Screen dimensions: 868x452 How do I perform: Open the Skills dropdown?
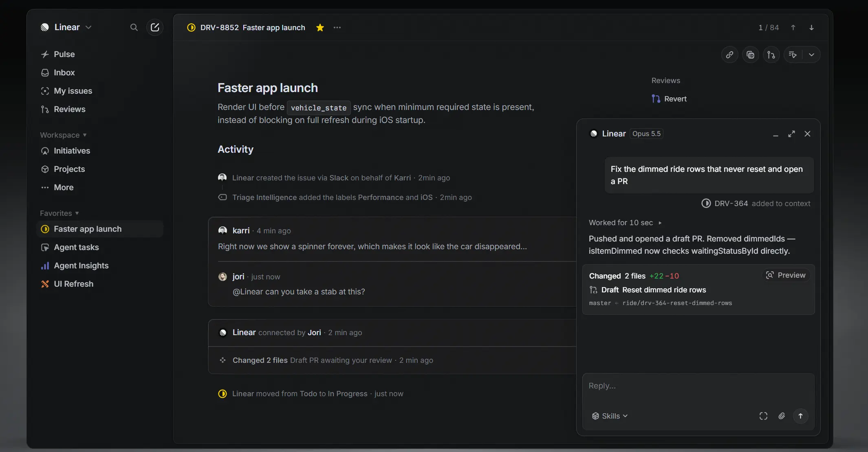point(610,416)
